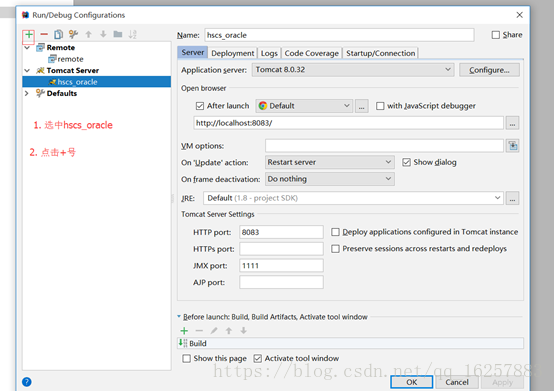Switch to the Deployment tab
The width and height of the screenshot is (554, 391).
pos(232,53)
